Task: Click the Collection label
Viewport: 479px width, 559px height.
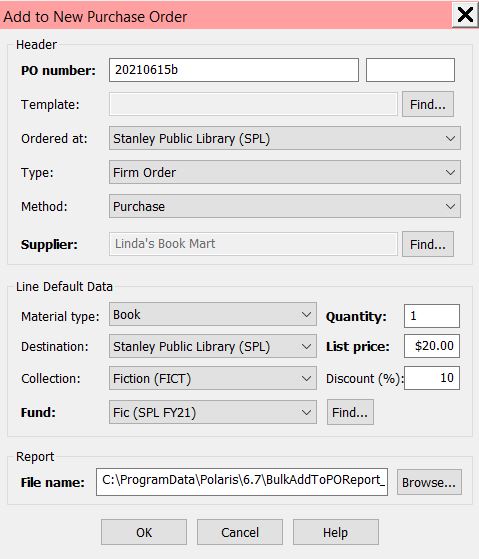Action: (x=51, y=379)
